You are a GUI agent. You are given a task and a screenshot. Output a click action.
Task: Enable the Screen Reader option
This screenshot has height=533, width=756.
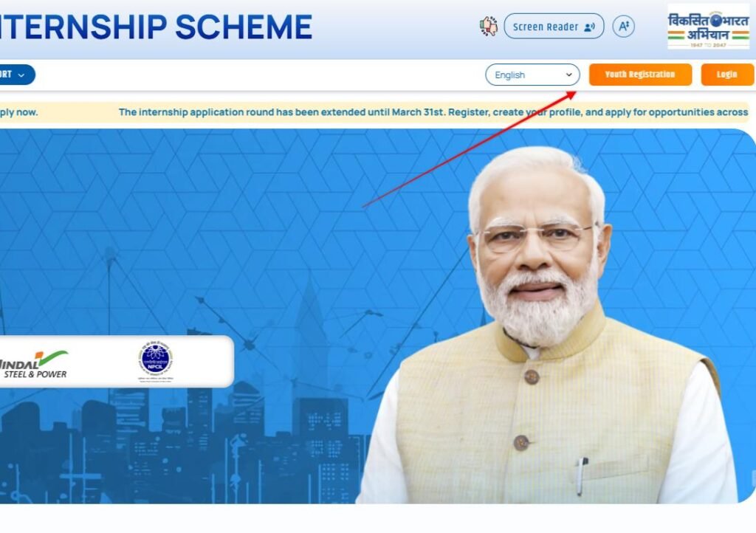(x=554, y=27)
